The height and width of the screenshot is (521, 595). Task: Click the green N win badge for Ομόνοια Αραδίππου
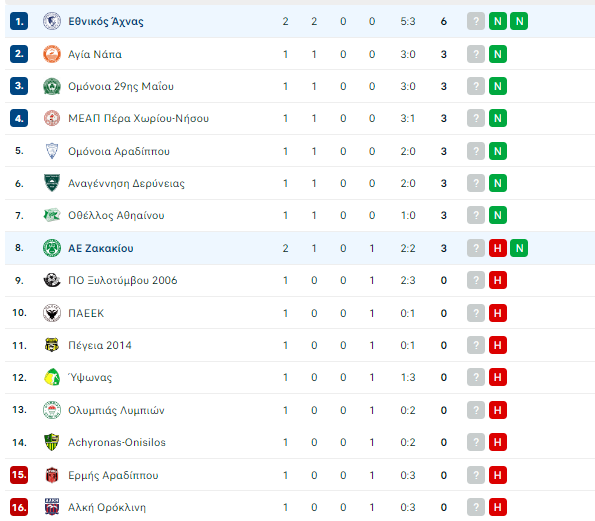498,151
